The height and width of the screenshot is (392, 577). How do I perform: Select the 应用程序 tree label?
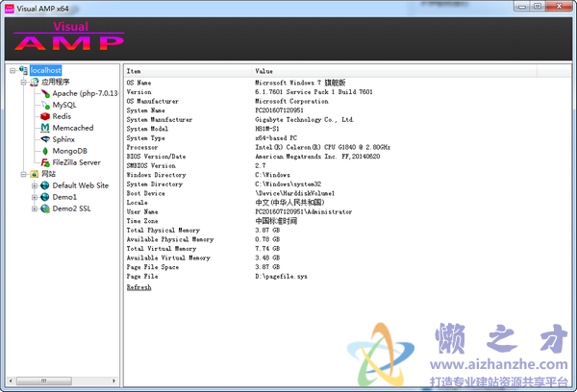(x=55, y=82)
